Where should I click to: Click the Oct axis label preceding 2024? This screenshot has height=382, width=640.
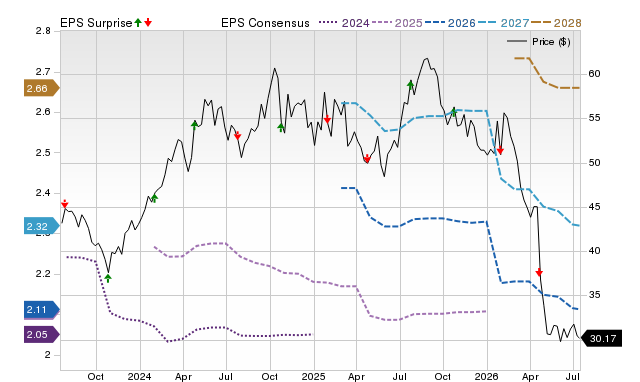pos(96,376)
